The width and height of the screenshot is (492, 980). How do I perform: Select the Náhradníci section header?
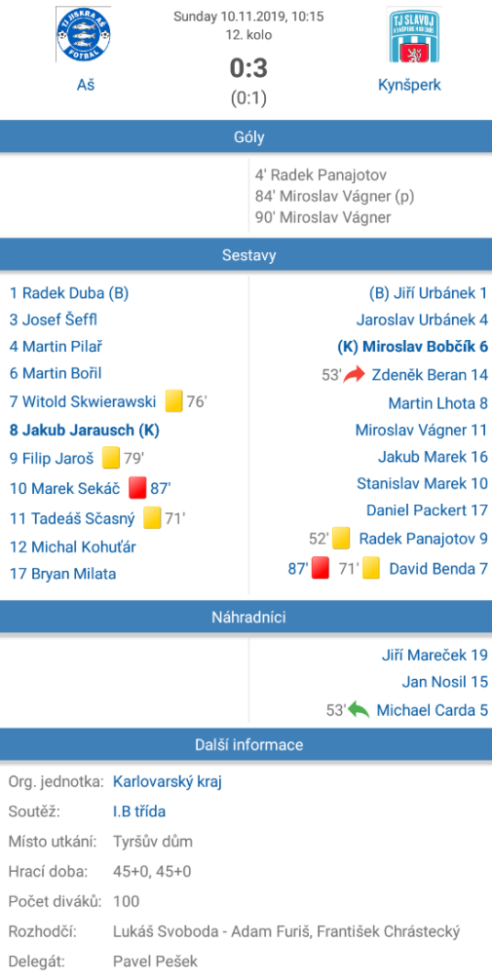pos(246,618)
